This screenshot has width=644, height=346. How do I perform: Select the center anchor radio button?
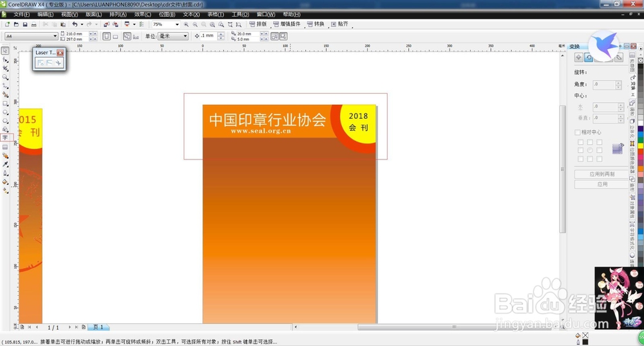point(590,150)
